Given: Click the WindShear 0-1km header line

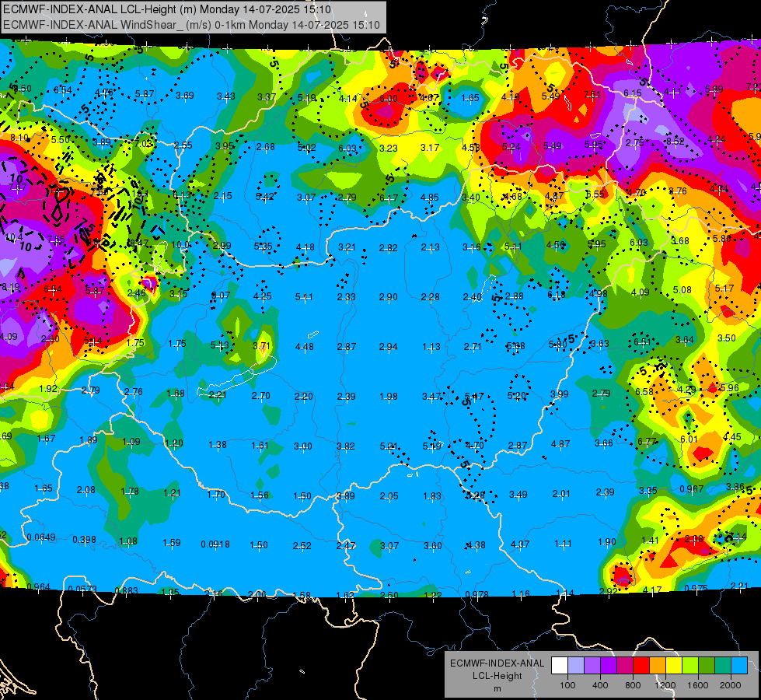Looking at the screenshot, I should [x=191, y=25].
